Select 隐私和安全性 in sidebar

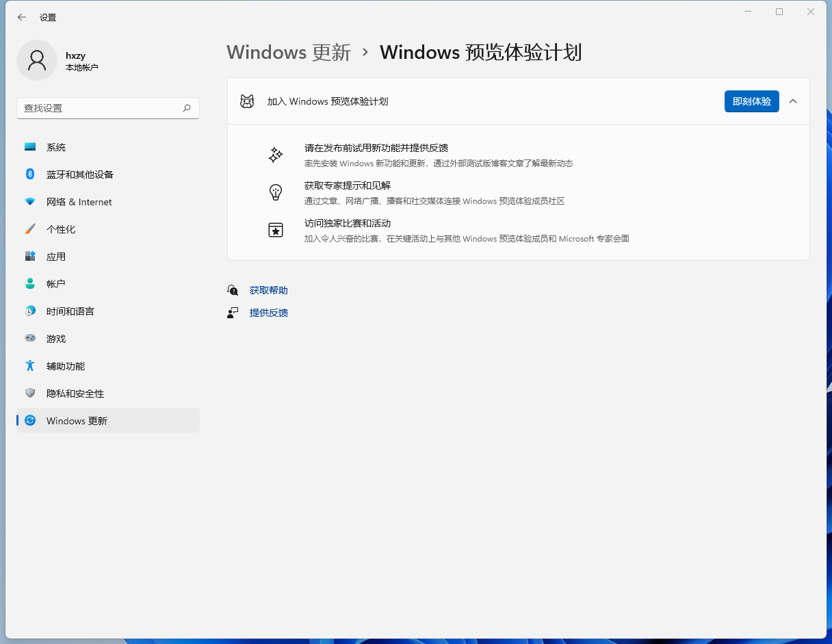tap(108, 394)
